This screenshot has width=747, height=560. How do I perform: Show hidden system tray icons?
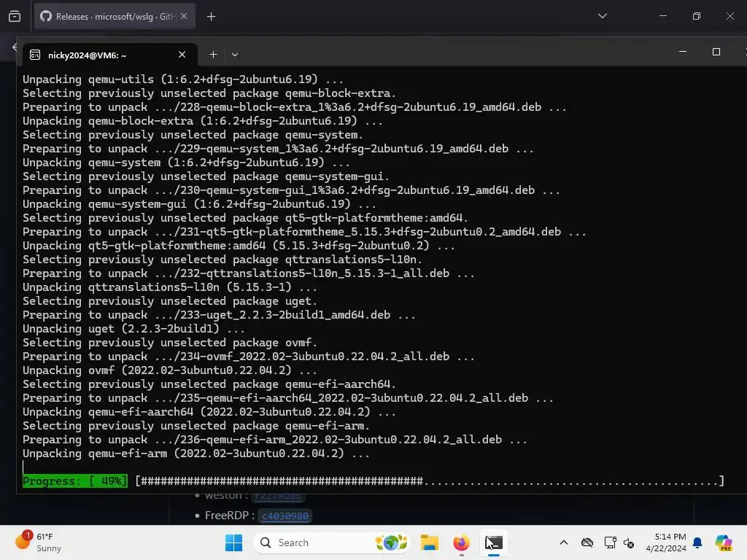[x=564, y=542]
